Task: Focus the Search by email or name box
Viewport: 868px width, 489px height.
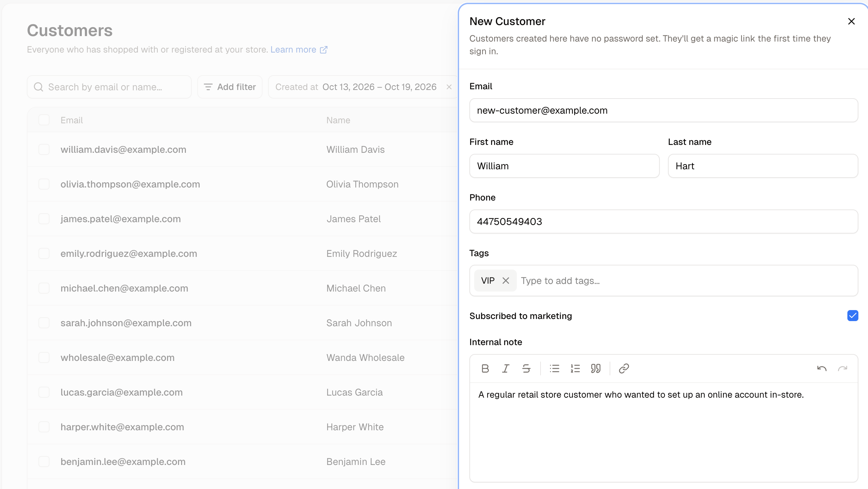Action: (x=109, y=87)
